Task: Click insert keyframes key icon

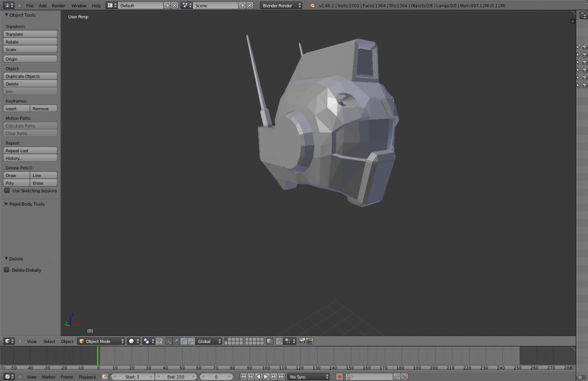Action: pyautogui.click(x=397, y=376)
